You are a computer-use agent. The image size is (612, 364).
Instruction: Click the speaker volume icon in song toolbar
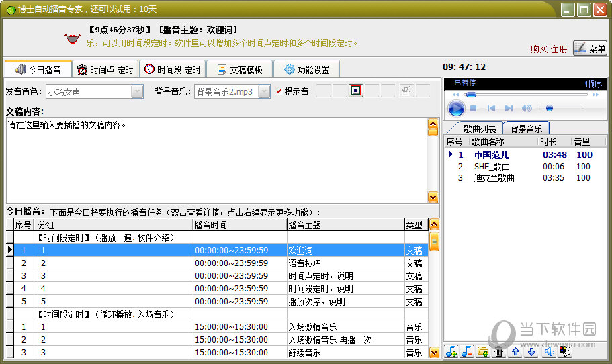549,351
